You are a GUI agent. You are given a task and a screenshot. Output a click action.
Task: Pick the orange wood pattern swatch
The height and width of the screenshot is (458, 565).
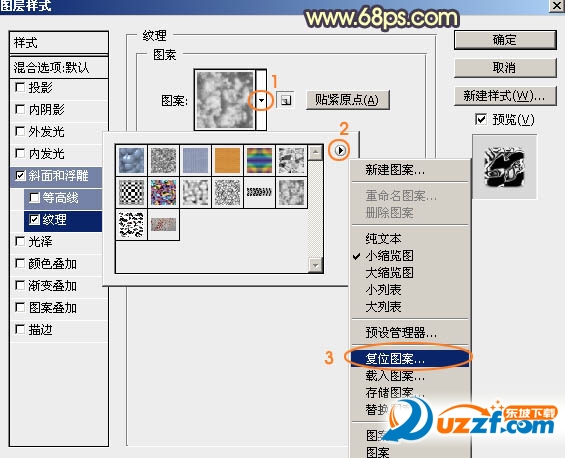pos(227,160)
